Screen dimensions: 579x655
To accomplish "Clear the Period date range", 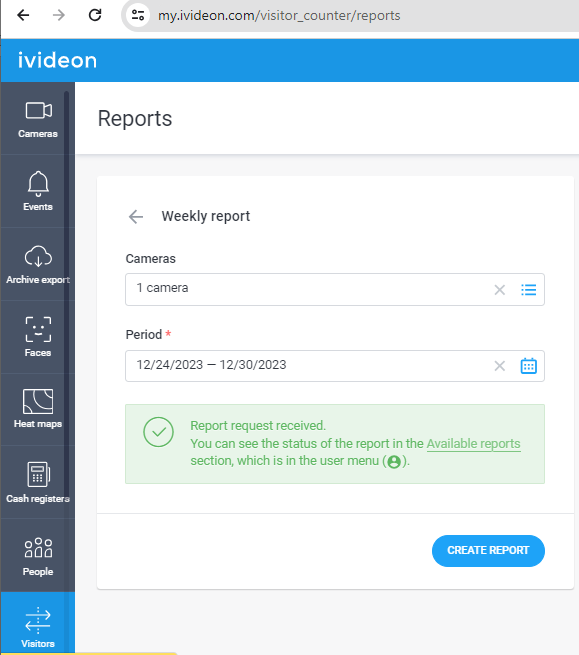I will click(x=500, y=366).
